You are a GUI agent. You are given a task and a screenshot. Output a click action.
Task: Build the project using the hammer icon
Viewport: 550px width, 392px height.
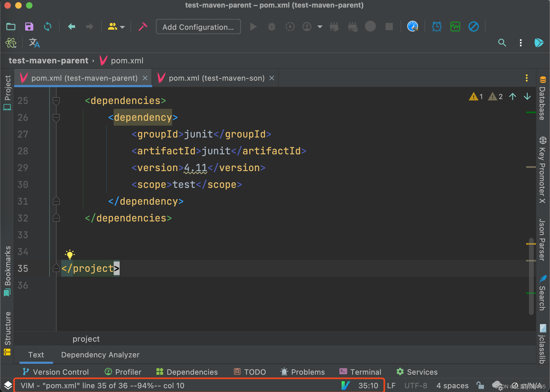[143, 27]
